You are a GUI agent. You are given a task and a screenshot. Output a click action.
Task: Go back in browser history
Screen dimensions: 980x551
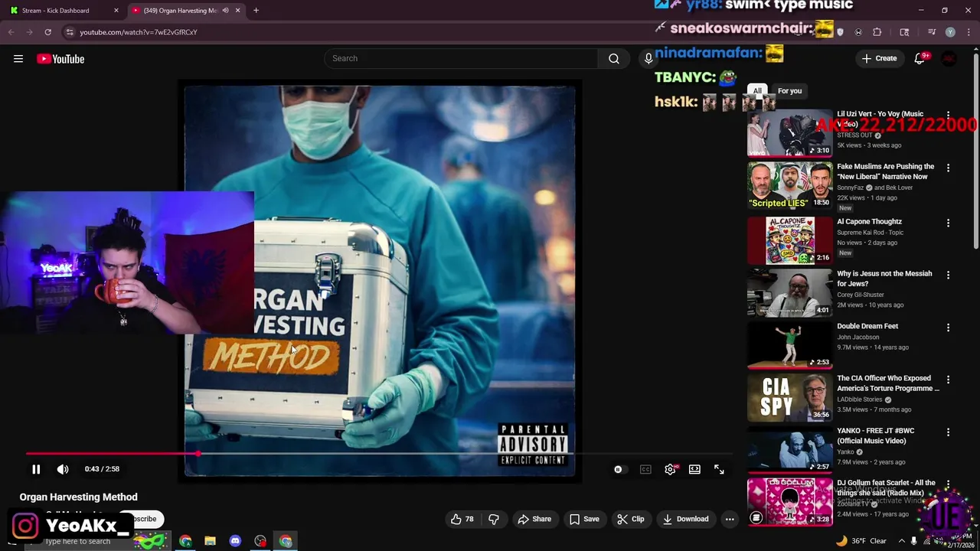11,32
